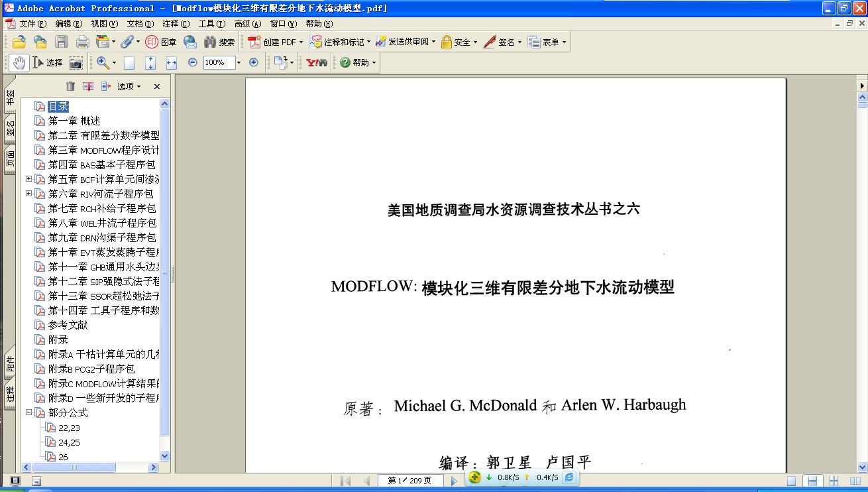Set view to Actual Size page icon
This screenshot has height=492, width=868.
pyautogui.click(x=129, y=62)
